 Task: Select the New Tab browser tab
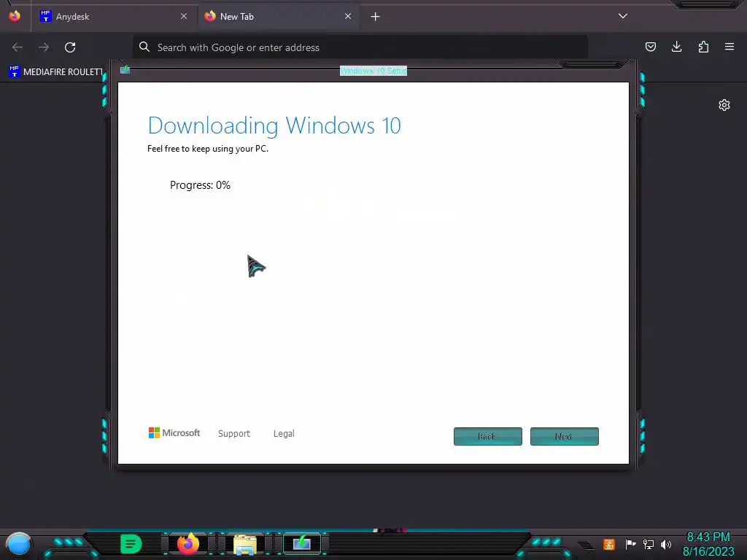click(x=279, y=16)
